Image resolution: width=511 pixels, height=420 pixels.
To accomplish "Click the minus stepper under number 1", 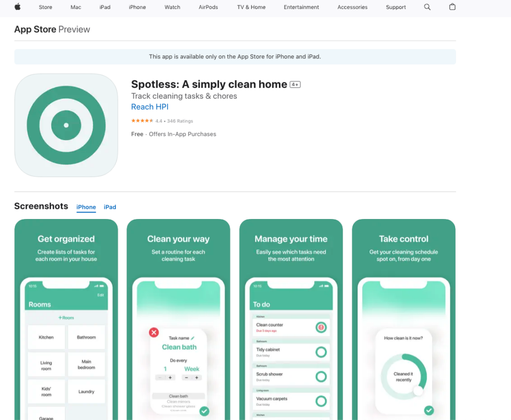I will point(160,378).
